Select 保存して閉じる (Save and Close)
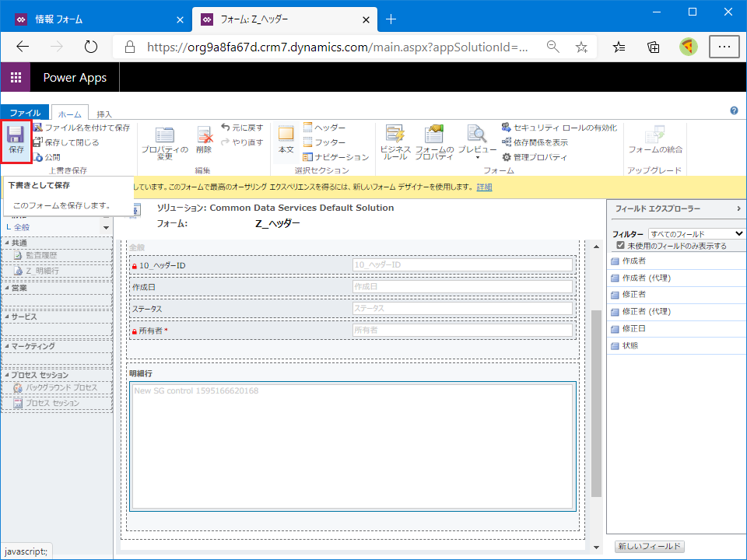The width and height of the screenshot is (747, 560). [x=66, y=142]
